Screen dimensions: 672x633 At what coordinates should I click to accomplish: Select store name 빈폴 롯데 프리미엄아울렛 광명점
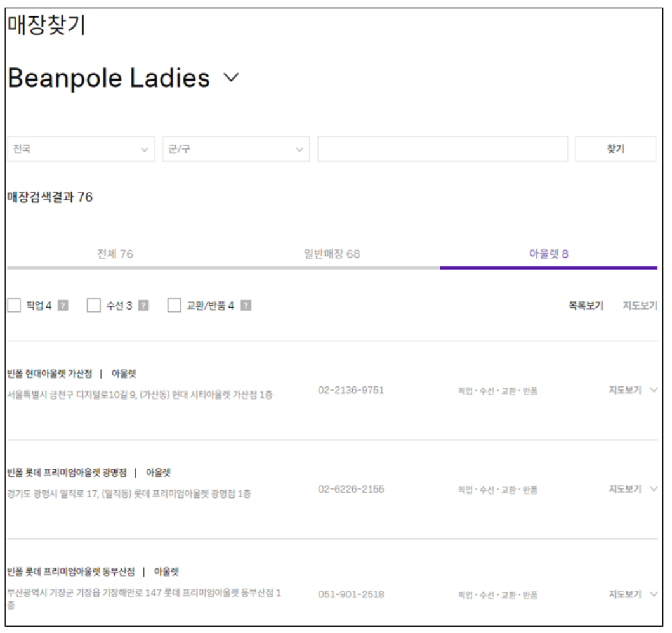[x=67, y=473]
